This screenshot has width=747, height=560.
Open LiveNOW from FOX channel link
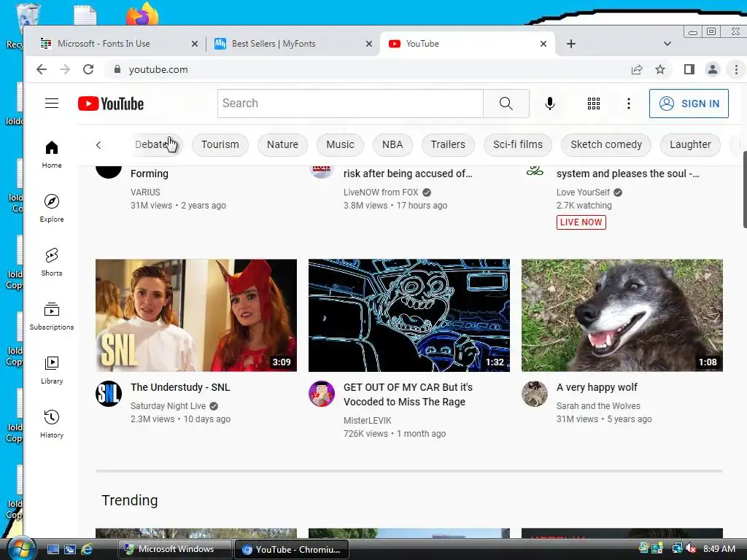(x=381, y=192)
